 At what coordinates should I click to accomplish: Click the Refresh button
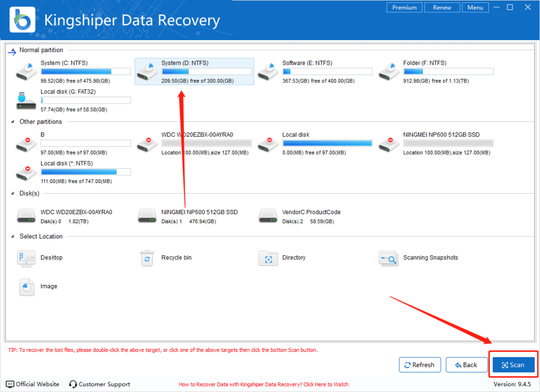click(x=420, y=365)
